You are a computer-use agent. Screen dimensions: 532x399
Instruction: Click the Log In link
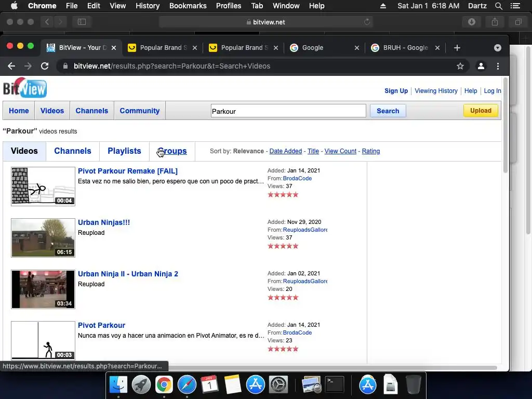(493, 91)
